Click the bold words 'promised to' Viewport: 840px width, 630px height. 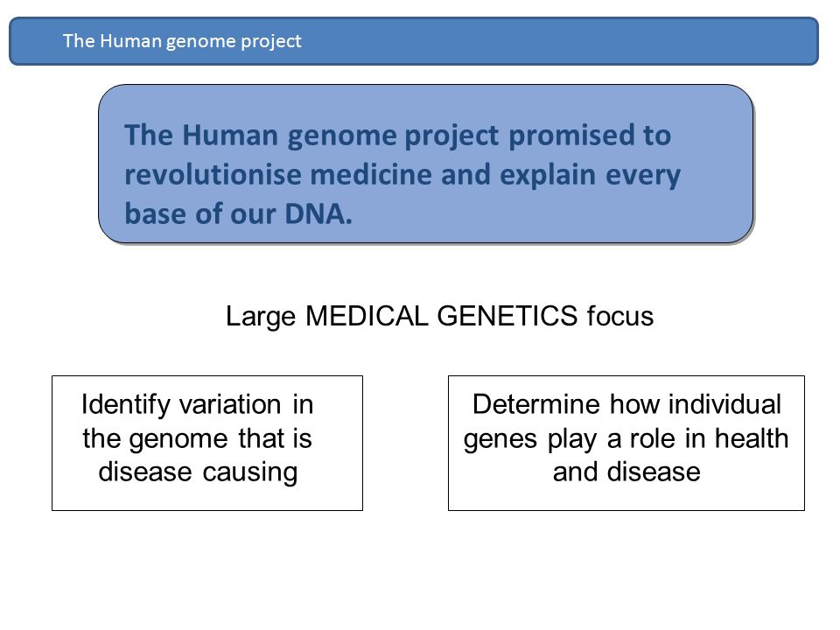(589, 136)
